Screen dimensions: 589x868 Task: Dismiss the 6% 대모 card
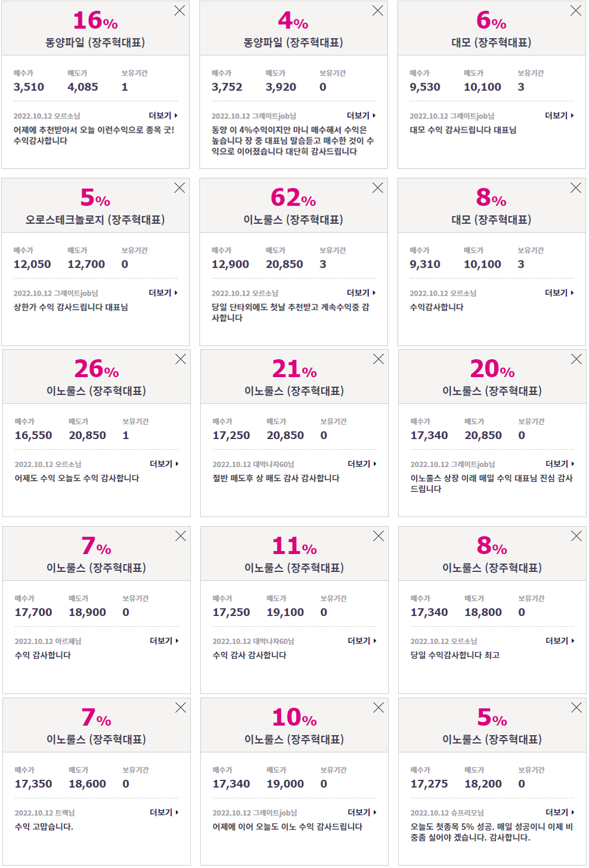[575, 11]
